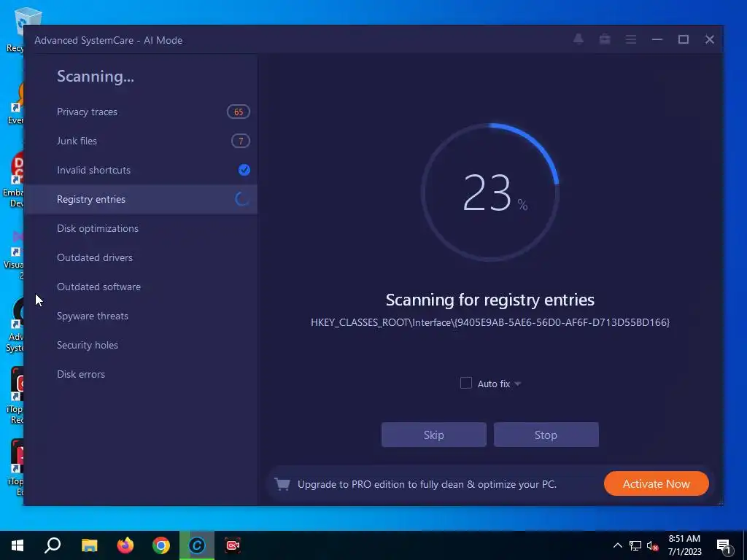
Task: Show hidden system tray icons
Action: (x=617, y=545)
